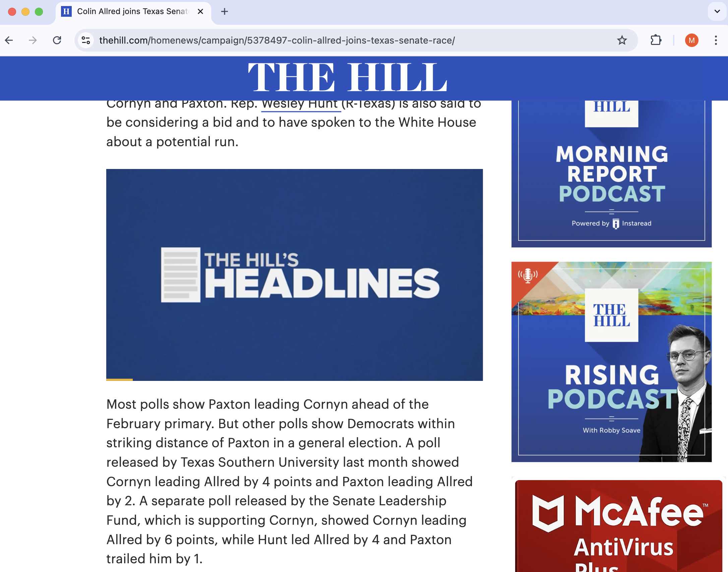This screenshot has height=572, width=728.
Task: Click the video yellow progress bar
Action: 120,380
